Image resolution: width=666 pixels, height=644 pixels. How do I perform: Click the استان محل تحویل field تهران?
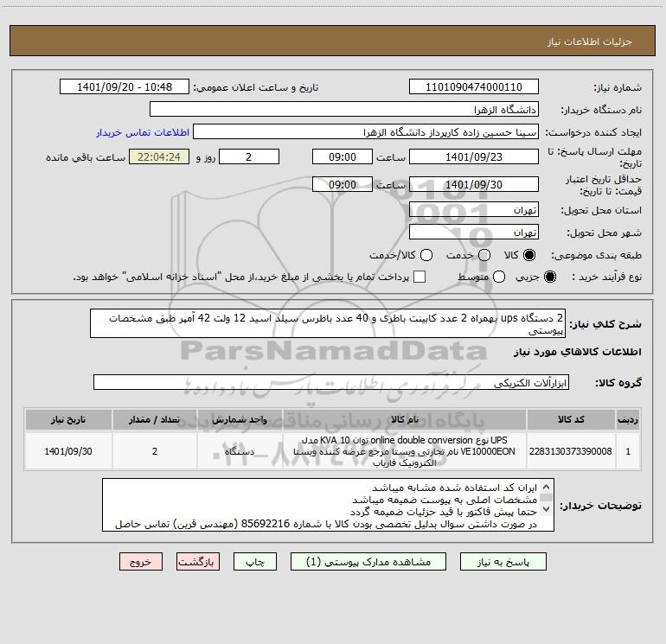(x=474, y=210)
